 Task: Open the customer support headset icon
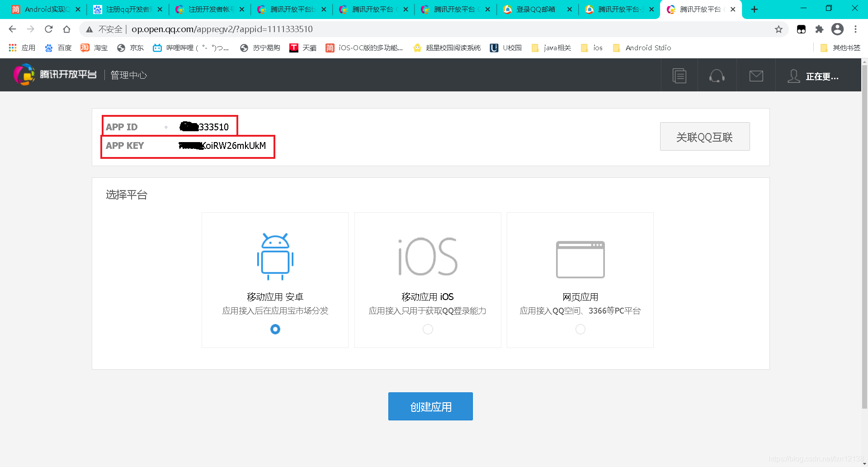(x=717, y=76)
